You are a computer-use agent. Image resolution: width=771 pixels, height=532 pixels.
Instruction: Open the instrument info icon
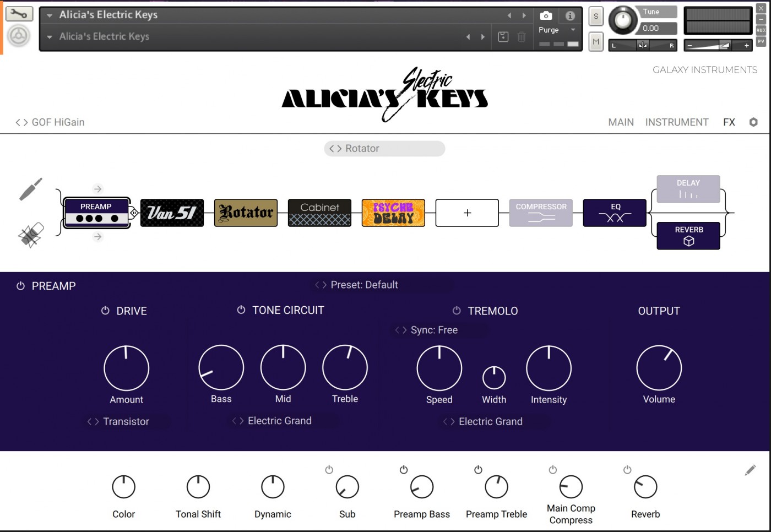[x=570, y=15]
